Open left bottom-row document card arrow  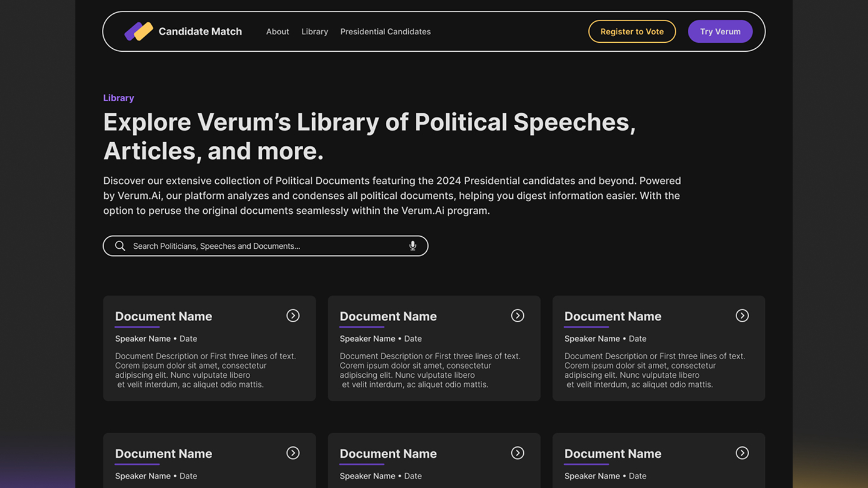click(x=293, y=453)
